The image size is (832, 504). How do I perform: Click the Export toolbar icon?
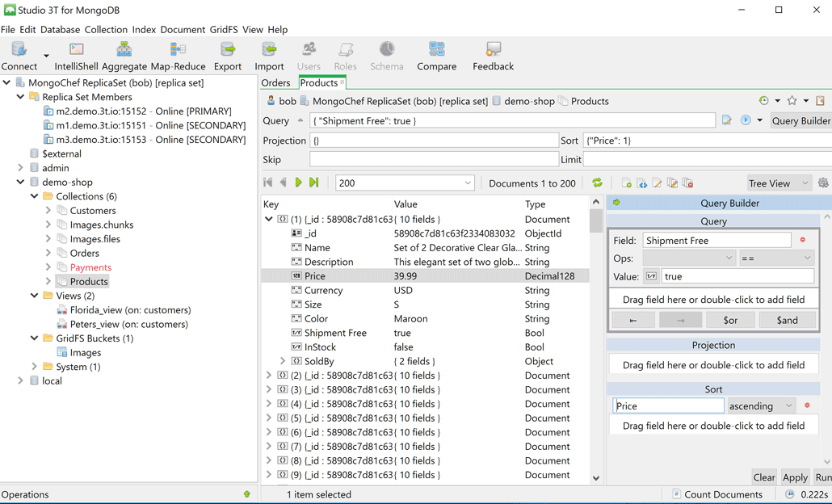pos(228,49)
